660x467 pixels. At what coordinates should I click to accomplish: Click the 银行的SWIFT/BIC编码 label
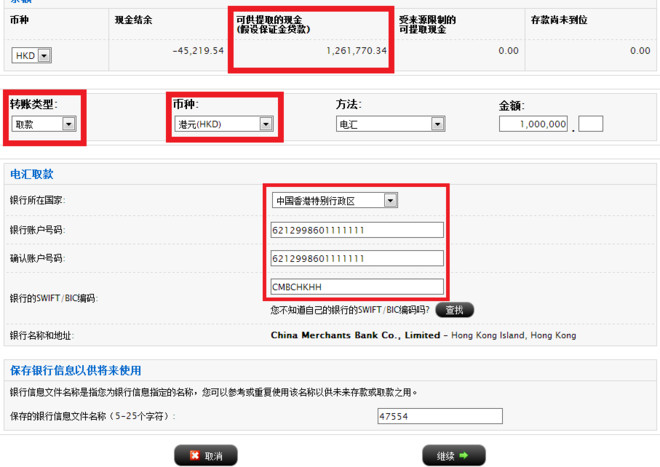point(54,298)
